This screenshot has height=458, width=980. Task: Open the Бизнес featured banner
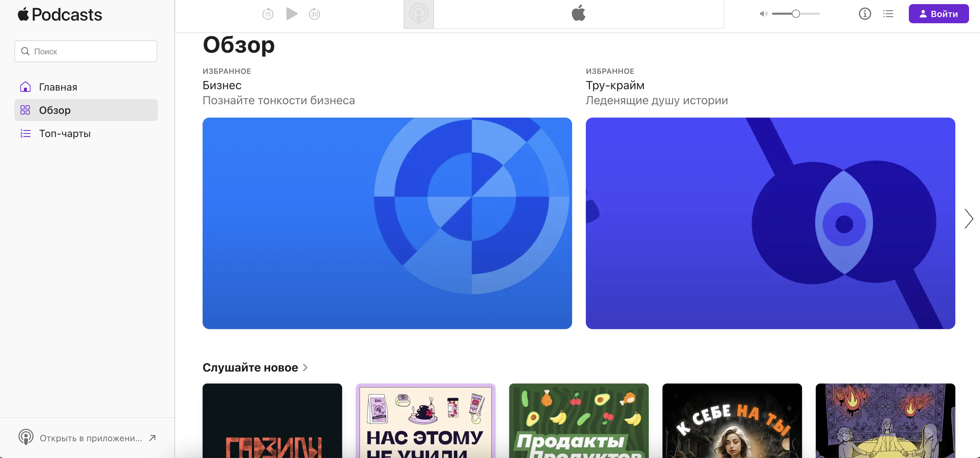pos(387,223)
